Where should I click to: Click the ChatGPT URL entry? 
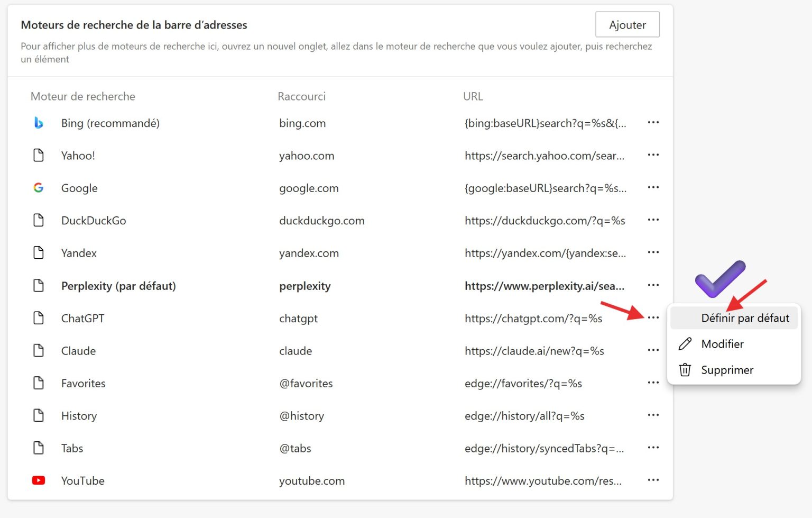533,318
